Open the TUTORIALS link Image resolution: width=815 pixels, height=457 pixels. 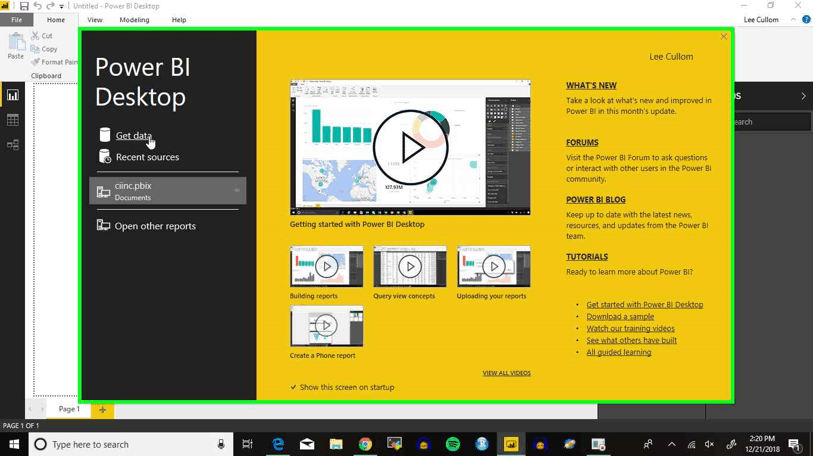click(587, 257)
